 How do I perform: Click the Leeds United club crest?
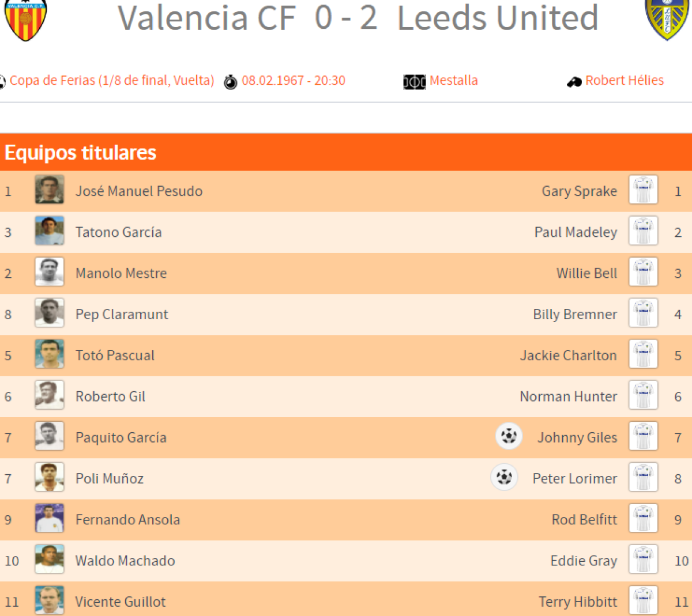pyautogui.click(x=668, y=20)
